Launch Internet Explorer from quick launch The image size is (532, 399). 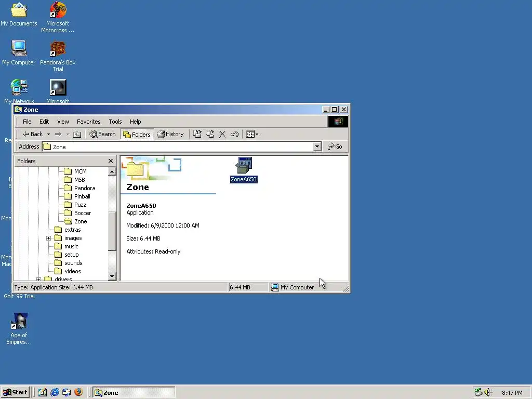(55, 393)
